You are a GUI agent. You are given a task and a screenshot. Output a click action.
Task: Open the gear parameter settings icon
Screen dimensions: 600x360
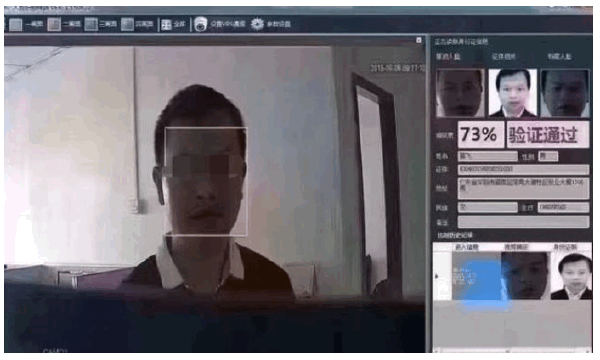[257, 24]
